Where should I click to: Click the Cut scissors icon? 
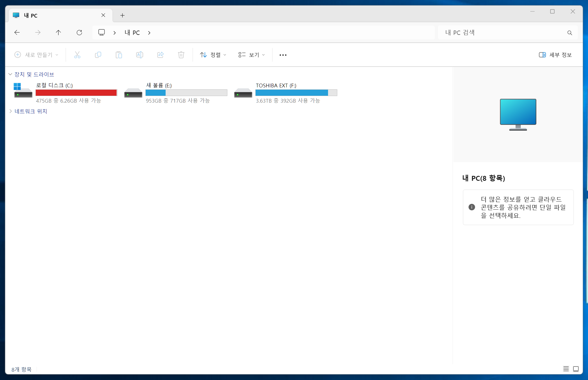[77, 55]
